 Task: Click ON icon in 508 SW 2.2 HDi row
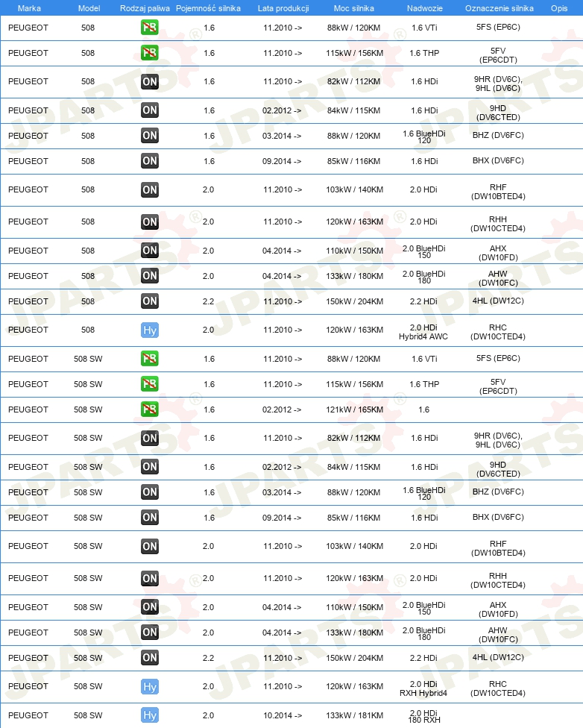tap(149, 658)
